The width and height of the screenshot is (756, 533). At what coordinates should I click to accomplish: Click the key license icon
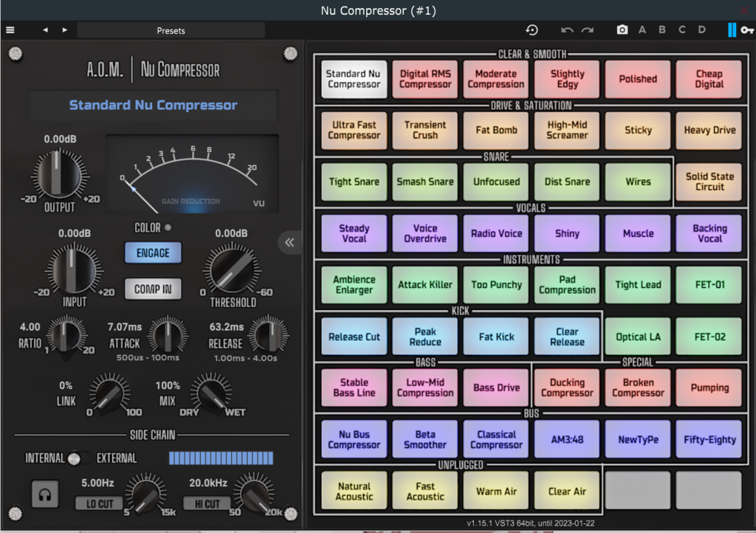click(x=747, y=30)
